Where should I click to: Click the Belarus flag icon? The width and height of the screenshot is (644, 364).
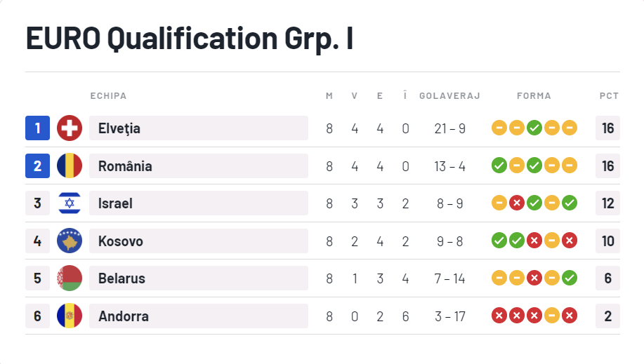tap(70, 278)
